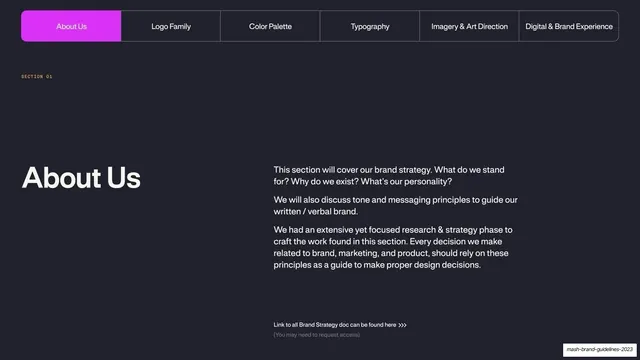Click paragraph starting 'This section will cover'
640x360 pixels.
(x=389, y=176)
